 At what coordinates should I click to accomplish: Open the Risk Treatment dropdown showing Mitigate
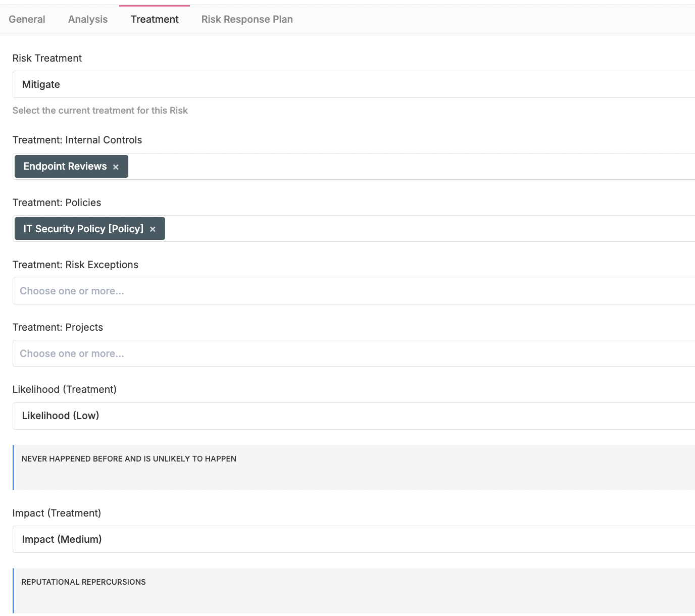click(354, 84)
